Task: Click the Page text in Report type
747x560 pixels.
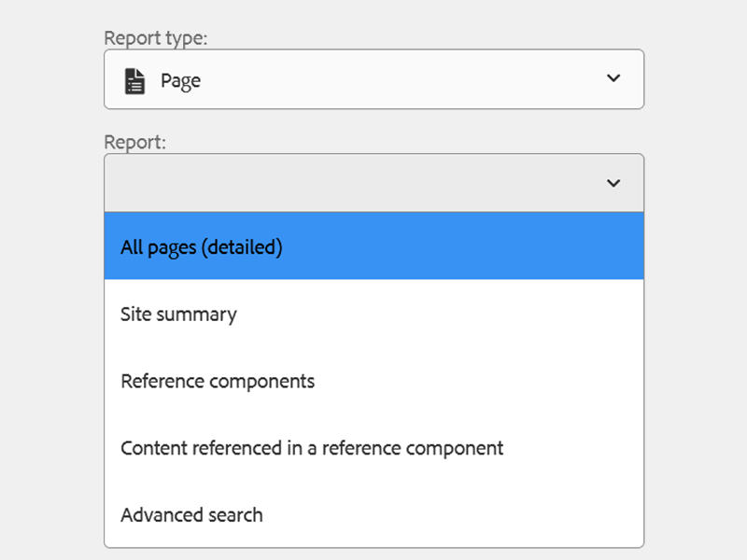Action: [180, 81]
